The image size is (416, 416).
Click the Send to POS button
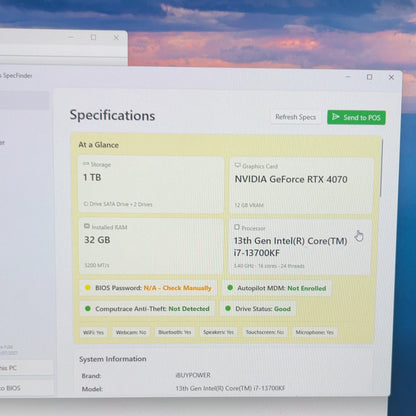[x=356, y=117]
